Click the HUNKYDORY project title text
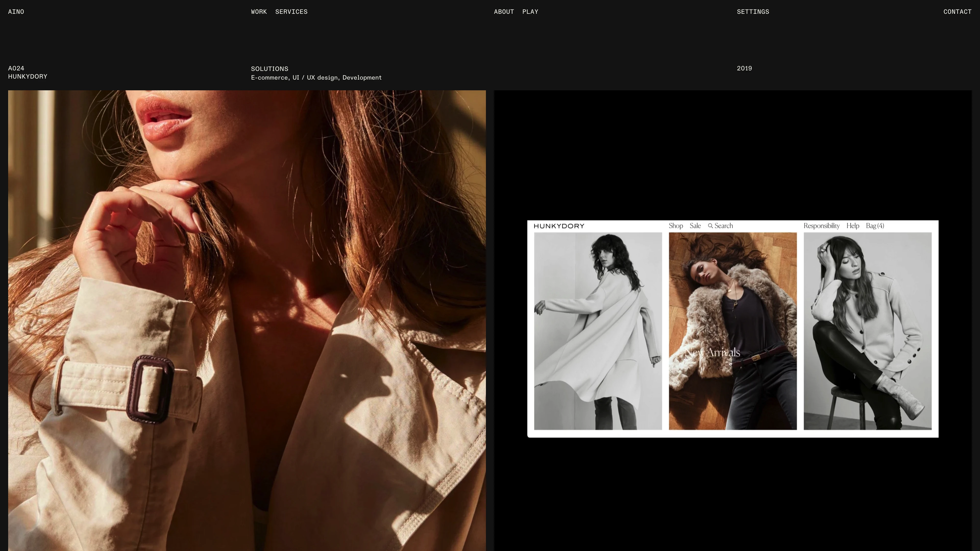The width and height of the screenshot is (980, 551). [28, 77]
